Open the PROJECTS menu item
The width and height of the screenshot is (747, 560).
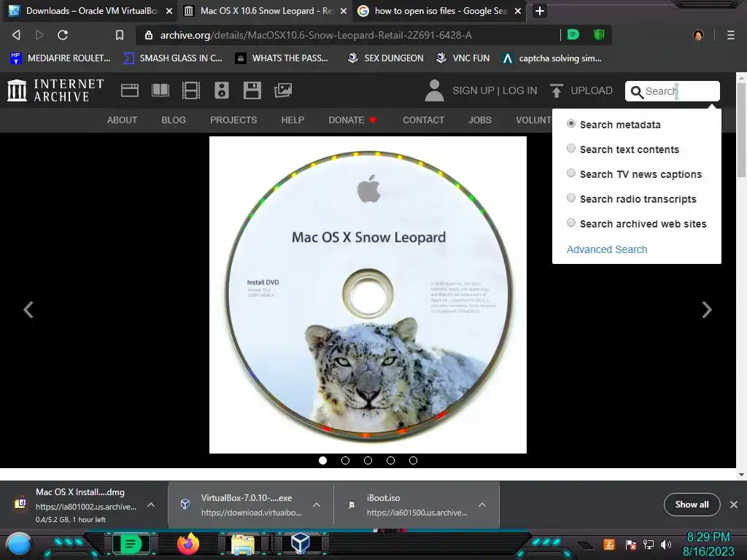(233, 120)
